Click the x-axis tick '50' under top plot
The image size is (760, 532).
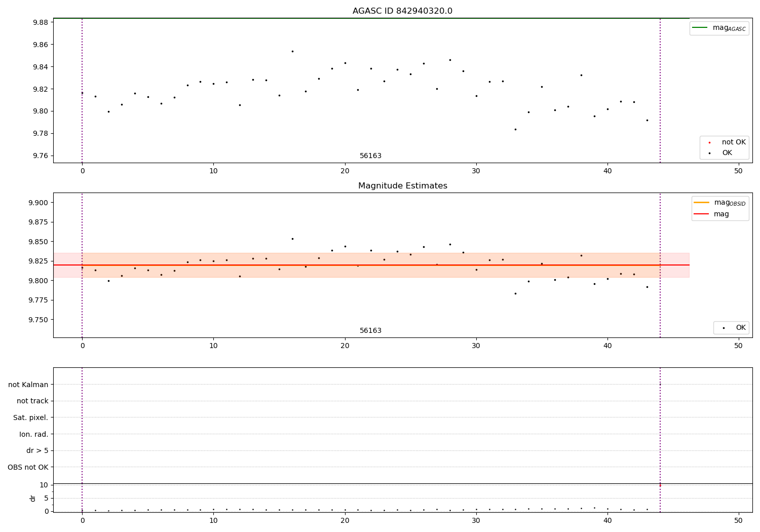(x=739, y=171)
